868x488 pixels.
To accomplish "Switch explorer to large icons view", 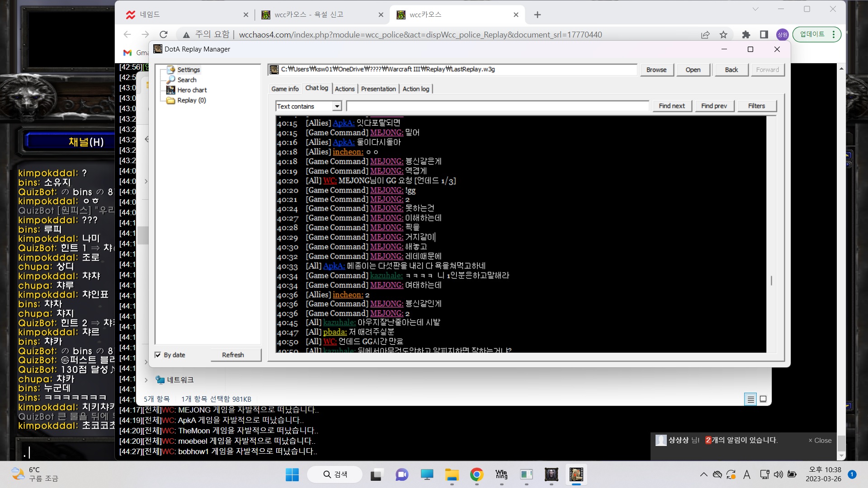I will pyautogui.click(x=763, y=399).
